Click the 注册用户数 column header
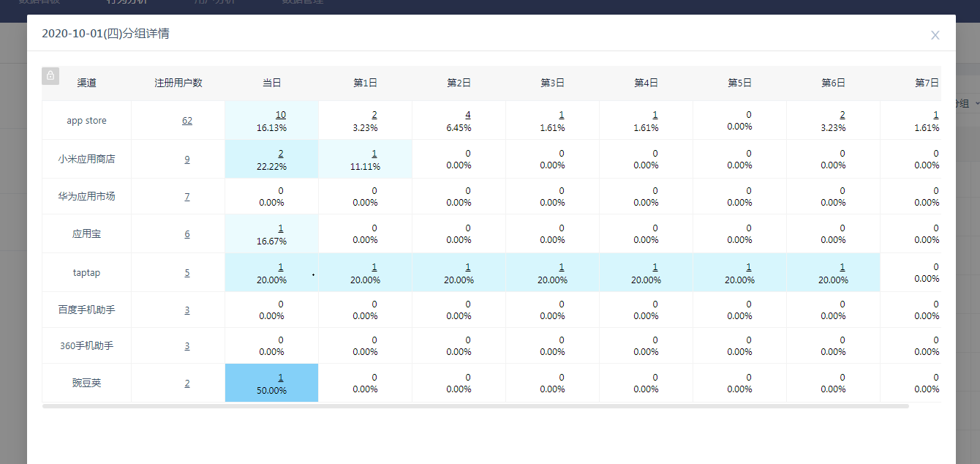This screenshot has width=980, height=464. pos(178,83)
